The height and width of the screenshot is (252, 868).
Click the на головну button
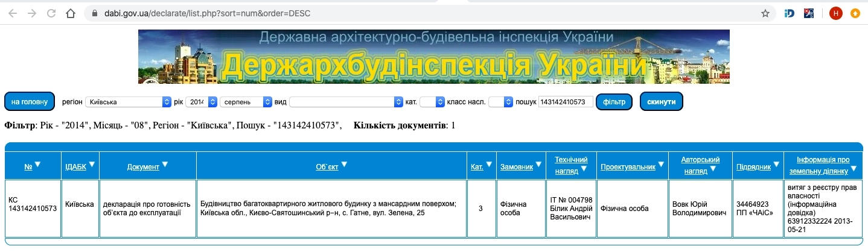pyautogui.click(x=30, y=102)
